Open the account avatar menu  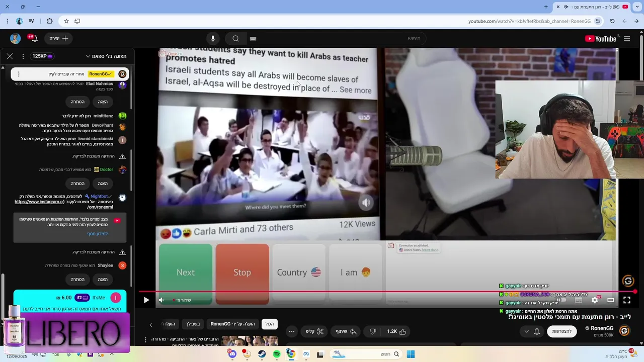[x=15, y=39]
